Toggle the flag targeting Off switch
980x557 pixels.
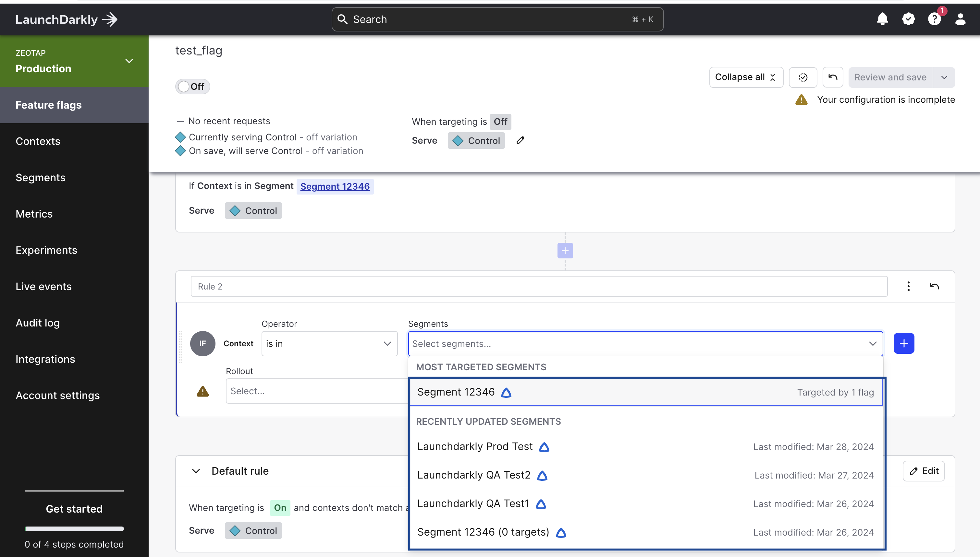tap(192, 87)
